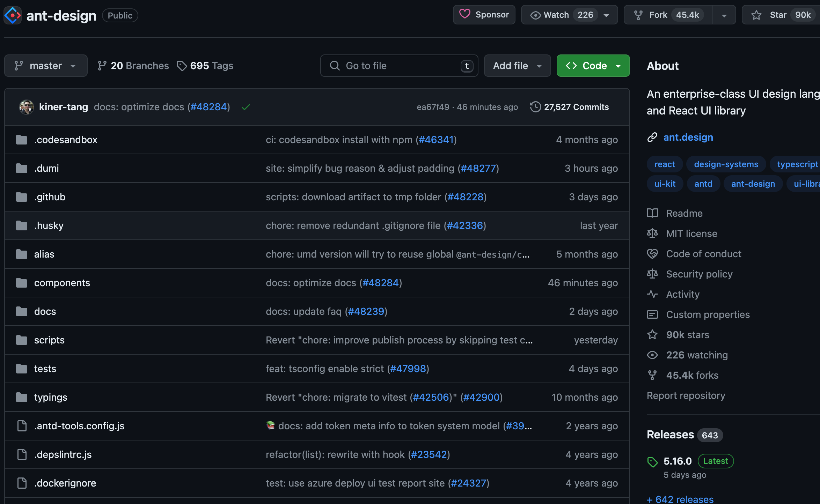Open the alias folder

click(x=44, y=254)
